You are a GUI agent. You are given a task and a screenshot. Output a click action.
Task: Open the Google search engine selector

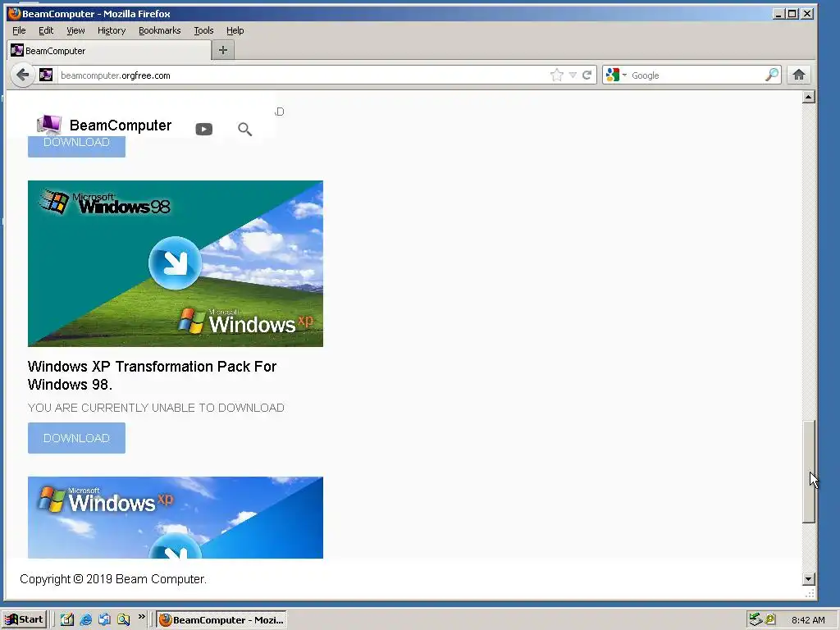point(616,75)
